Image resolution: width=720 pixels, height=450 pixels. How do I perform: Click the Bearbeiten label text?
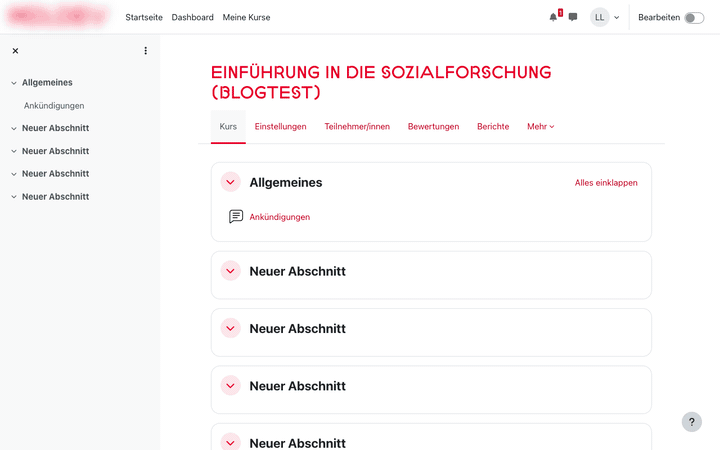coord(659,17)
